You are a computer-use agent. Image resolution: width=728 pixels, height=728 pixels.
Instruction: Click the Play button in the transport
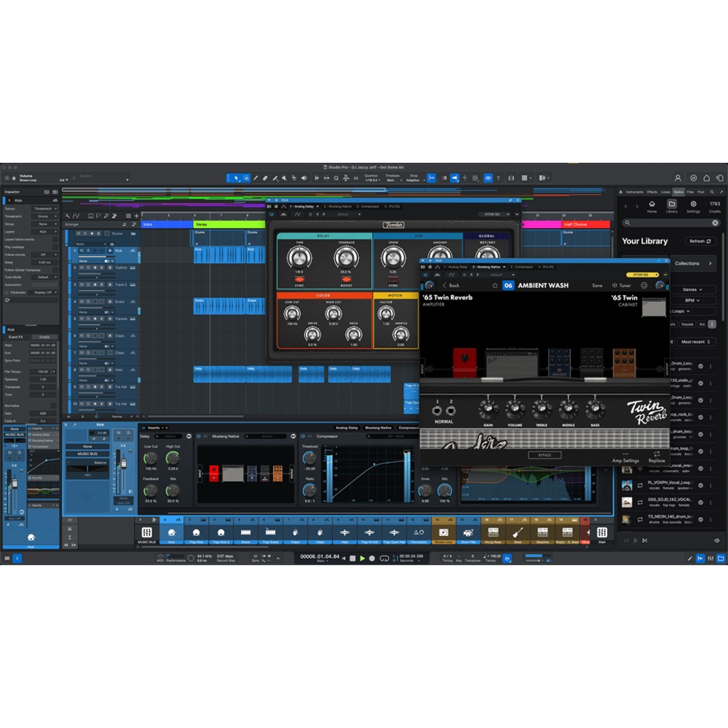363,559
